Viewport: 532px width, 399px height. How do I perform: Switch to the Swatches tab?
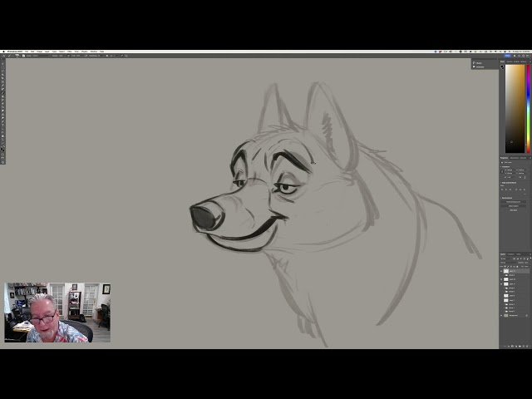(x=510, y=62)
